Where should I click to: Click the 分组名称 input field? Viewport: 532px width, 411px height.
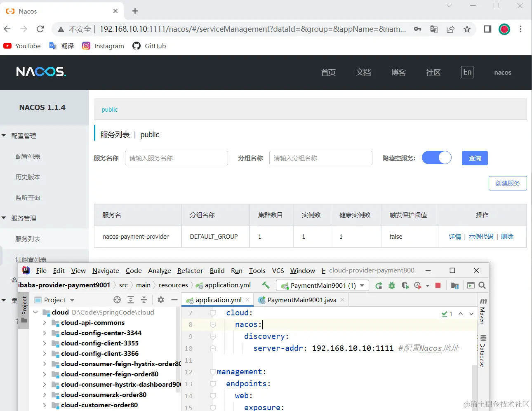point(321,158)
